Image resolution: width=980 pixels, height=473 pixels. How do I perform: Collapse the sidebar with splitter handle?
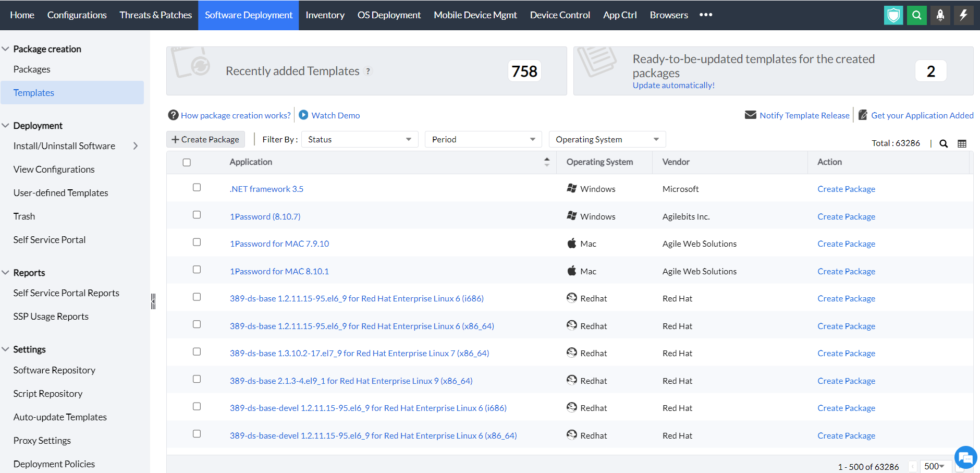point(153,301)
